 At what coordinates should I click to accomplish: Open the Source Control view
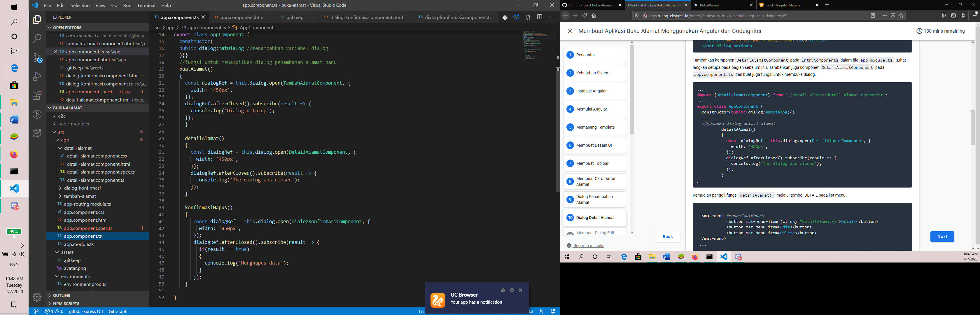[37, 57]
